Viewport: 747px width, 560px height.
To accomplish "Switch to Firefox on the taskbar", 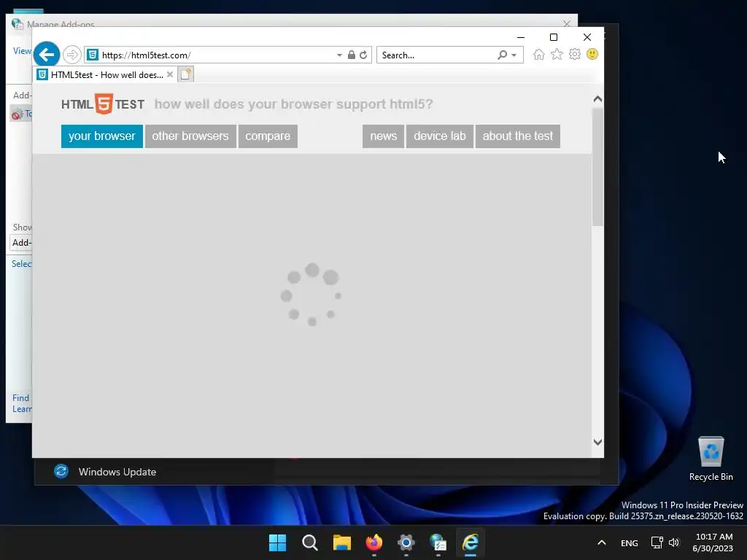I will point(374,542).
